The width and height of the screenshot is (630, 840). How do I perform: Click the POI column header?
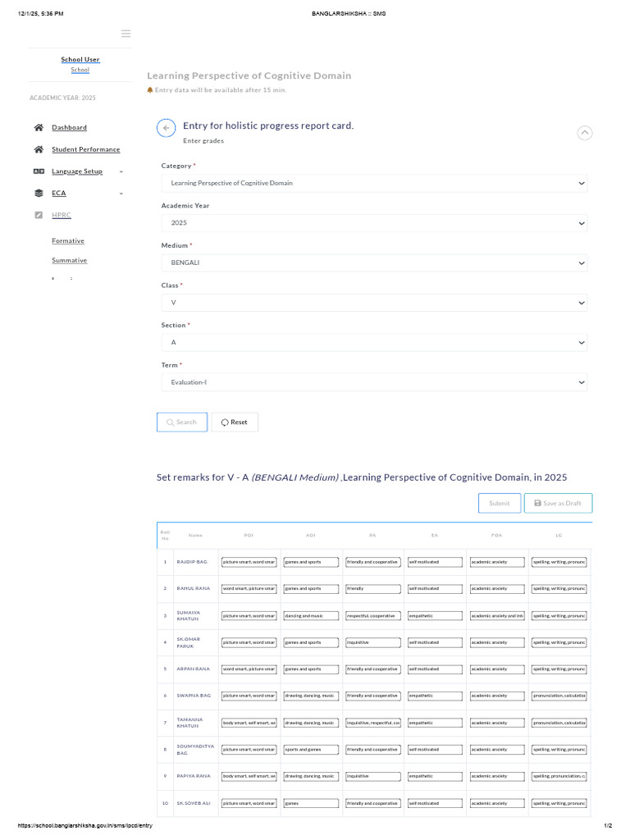tap(249, 535)
